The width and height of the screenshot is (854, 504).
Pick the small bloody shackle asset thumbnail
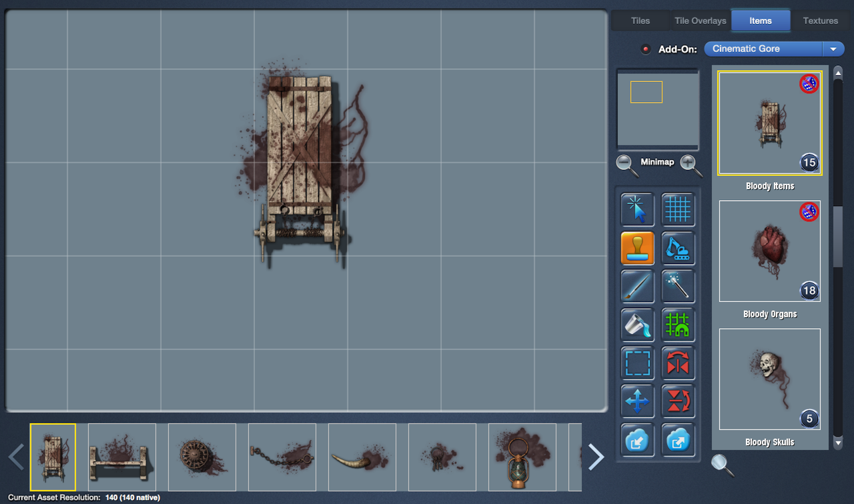442,457
